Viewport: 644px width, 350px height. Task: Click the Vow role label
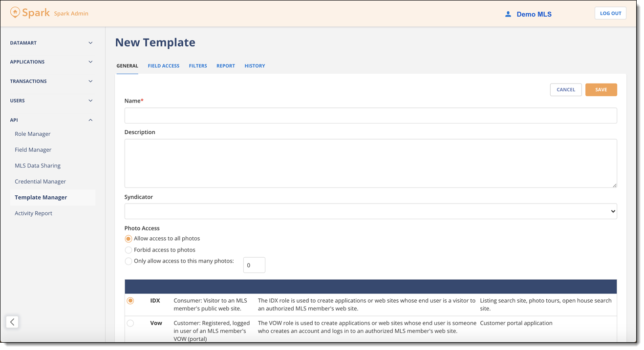click(156, 323)
